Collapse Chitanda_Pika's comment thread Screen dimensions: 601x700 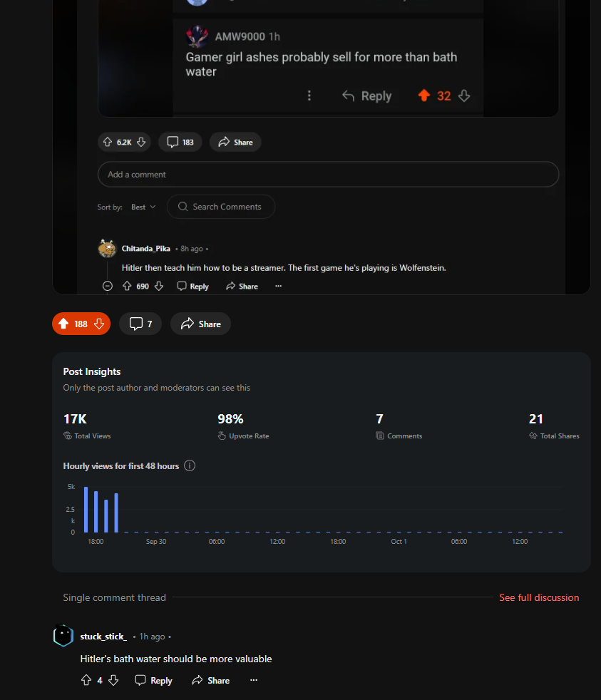108,286
